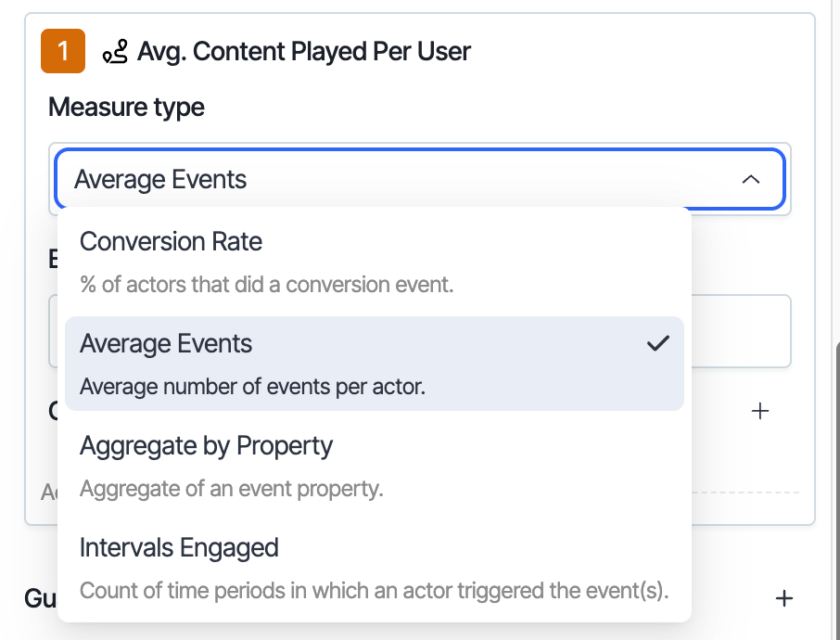
Task: Select the Conversion Rate option
Action: (171, 242)
